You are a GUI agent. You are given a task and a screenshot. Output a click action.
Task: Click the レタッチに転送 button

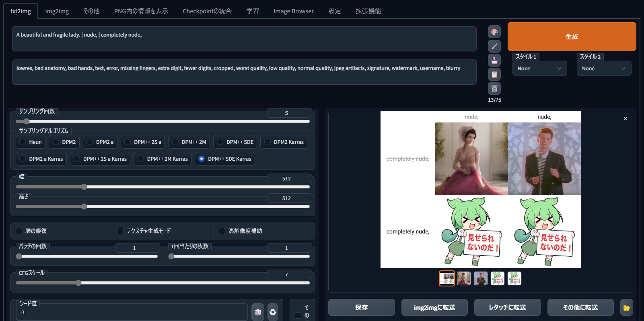507,307
